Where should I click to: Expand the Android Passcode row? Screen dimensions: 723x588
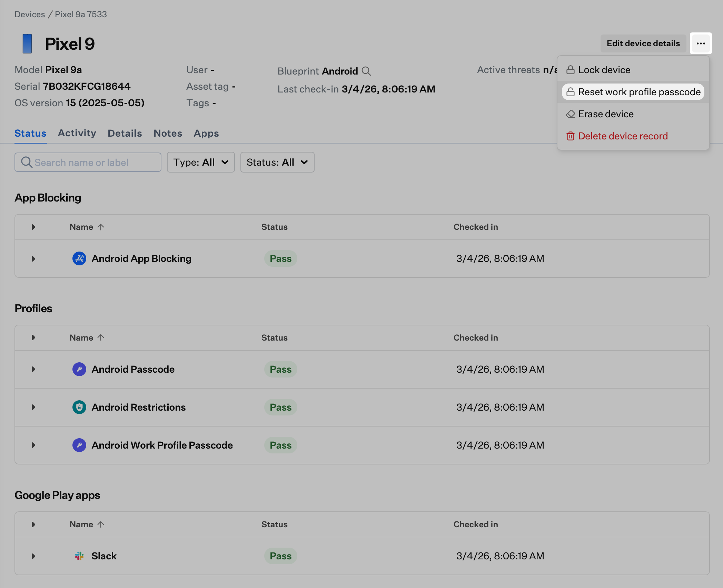tap(33, 369)
